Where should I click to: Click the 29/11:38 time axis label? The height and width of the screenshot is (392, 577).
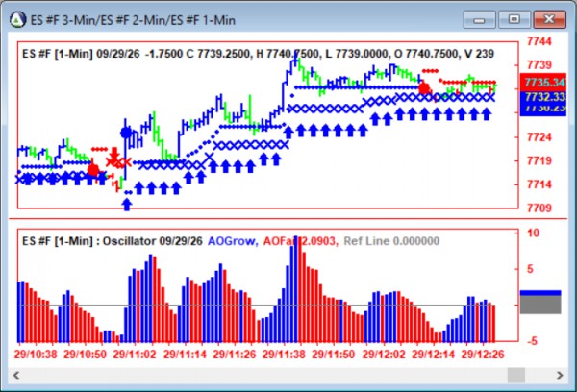(284, 355)
